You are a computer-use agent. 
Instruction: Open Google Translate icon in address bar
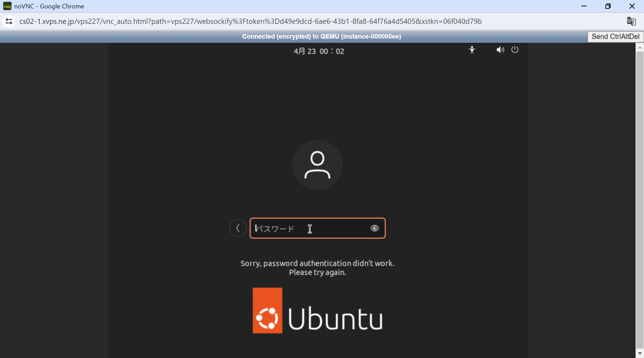pyautogui.click(x=631, y=21)
